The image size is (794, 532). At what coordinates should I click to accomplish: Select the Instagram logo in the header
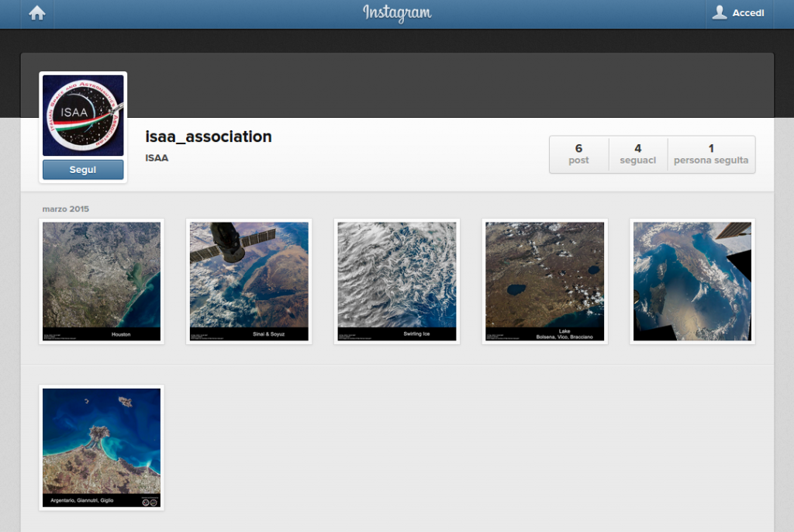[397, 13]
